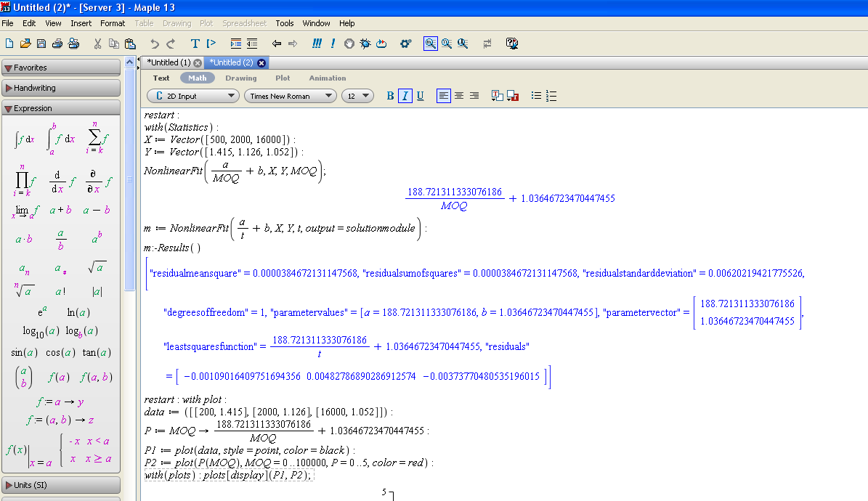Change the text highlight color
Screen dimensions: 868x501
[x=513, y=96]
